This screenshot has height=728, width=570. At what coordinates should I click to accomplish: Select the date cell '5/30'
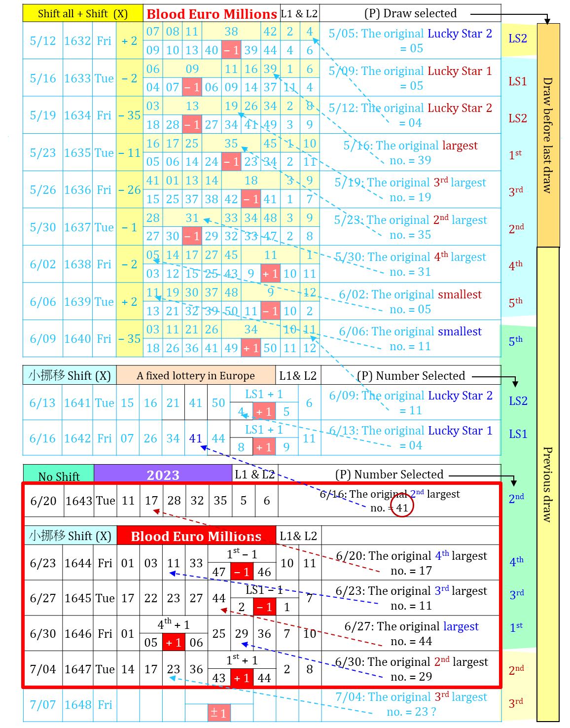pyautogui.click(x=43, y=227)
